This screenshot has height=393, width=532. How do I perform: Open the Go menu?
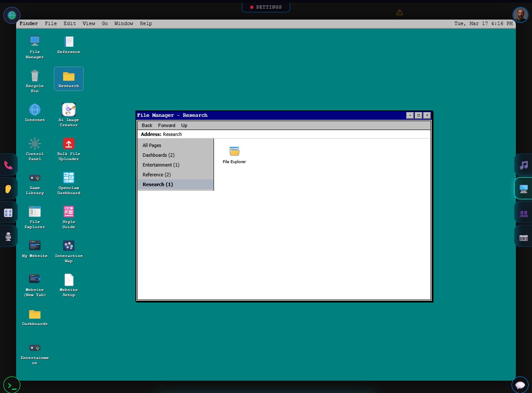point(105,23)
